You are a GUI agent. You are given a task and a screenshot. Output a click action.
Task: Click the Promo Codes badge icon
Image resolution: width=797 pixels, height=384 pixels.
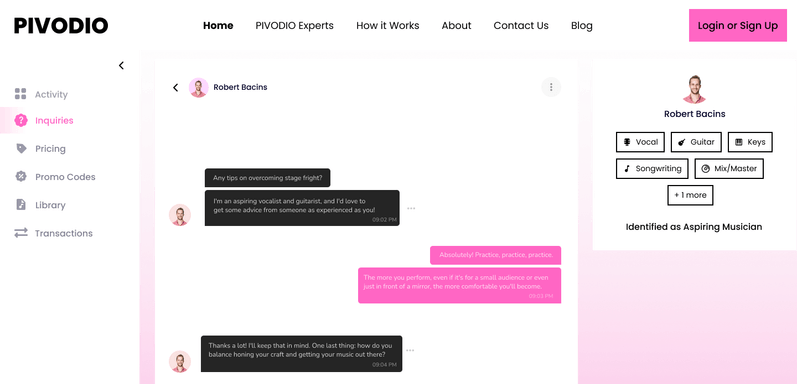[x=21, y=176]
